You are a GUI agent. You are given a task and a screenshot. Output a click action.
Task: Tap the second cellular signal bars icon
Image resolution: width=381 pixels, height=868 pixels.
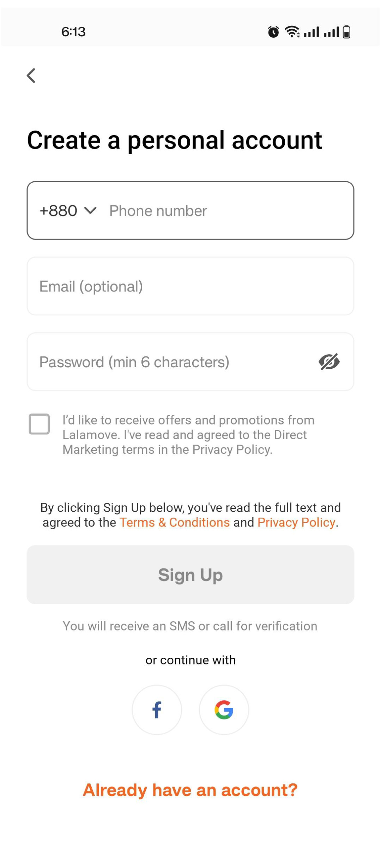pos(332,32)
